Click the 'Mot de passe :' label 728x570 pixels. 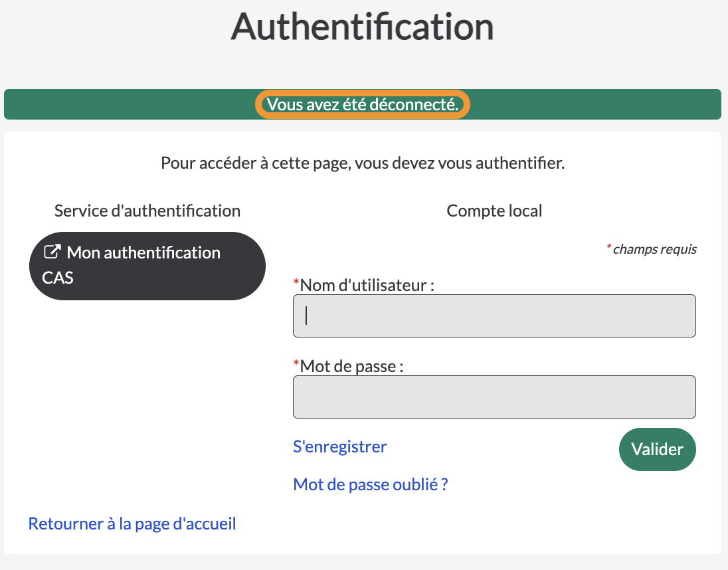[348, 366]
